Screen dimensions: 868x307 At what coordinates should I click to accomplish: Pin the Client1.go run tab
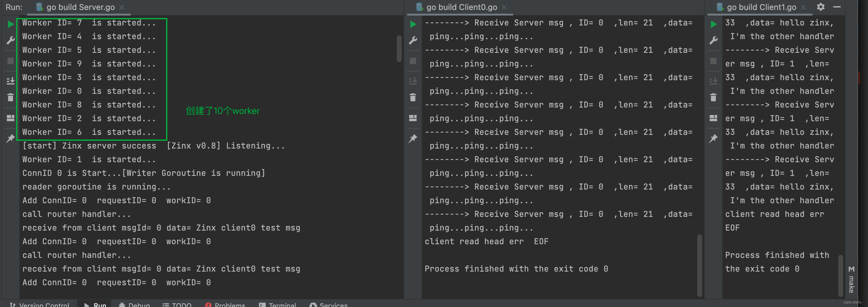713,138
